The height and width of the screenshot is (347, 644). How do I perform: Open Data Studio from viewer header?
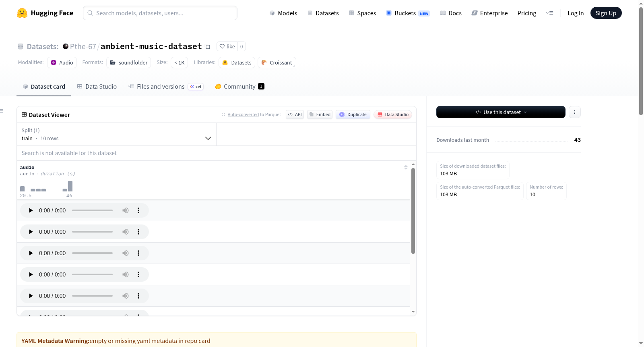393,114
